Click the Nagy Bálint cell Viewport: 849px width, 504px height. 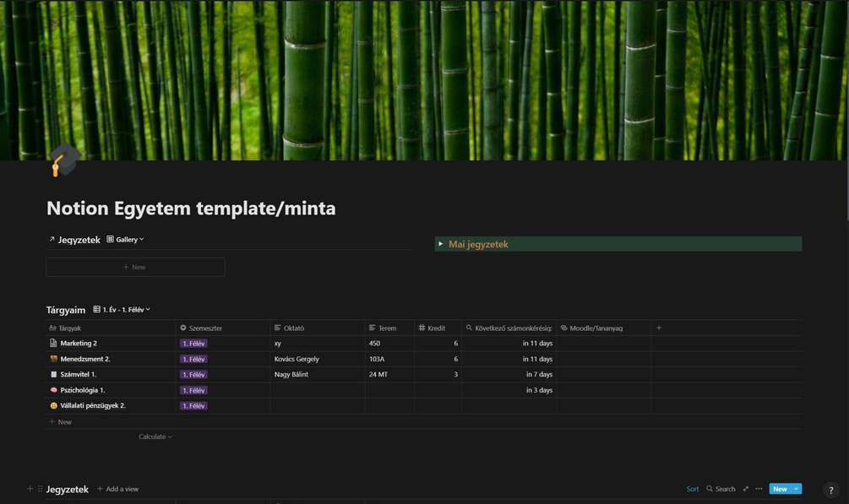pyautogui.click(x=318, y=374)
